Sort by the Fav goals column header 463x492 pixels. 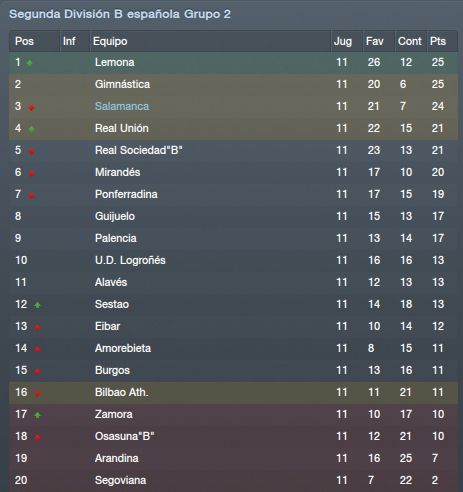(374, 41)
